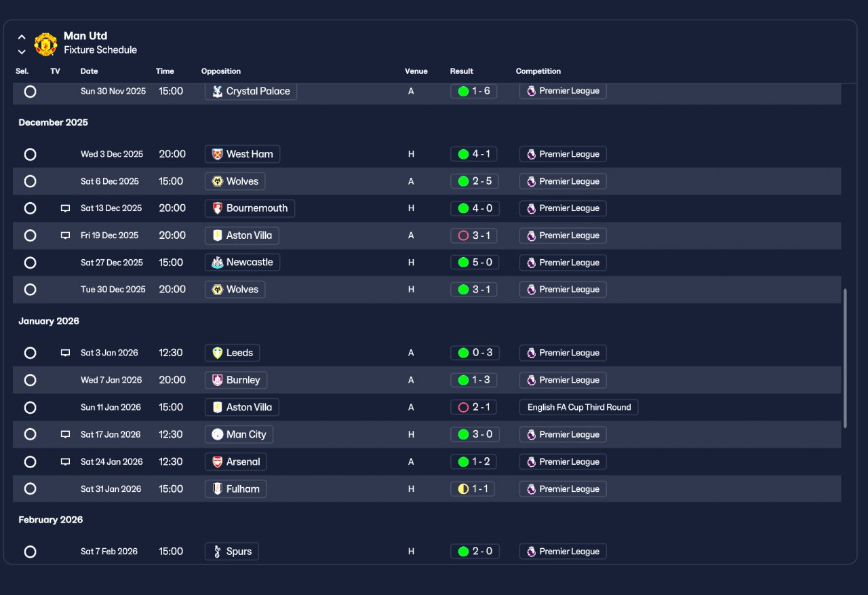Click the Spurs club crest icon

pos(217,552)
